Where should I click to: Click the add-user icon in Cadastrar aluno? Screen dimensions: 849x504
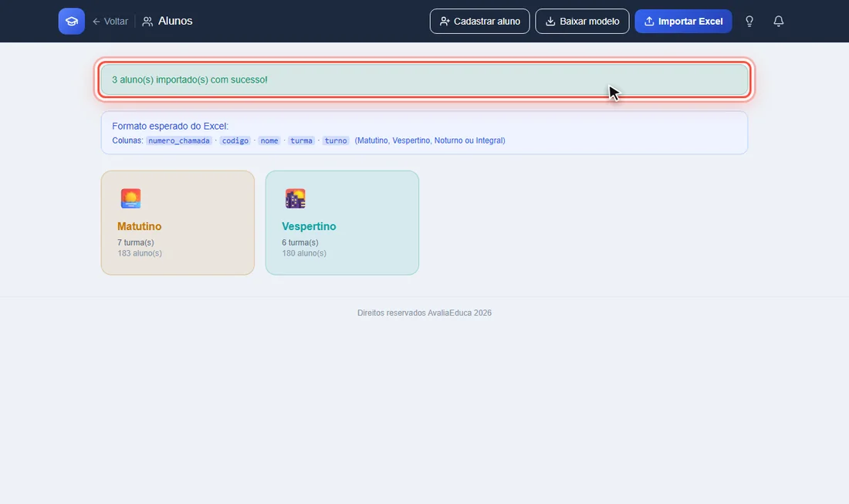point(445,21)
